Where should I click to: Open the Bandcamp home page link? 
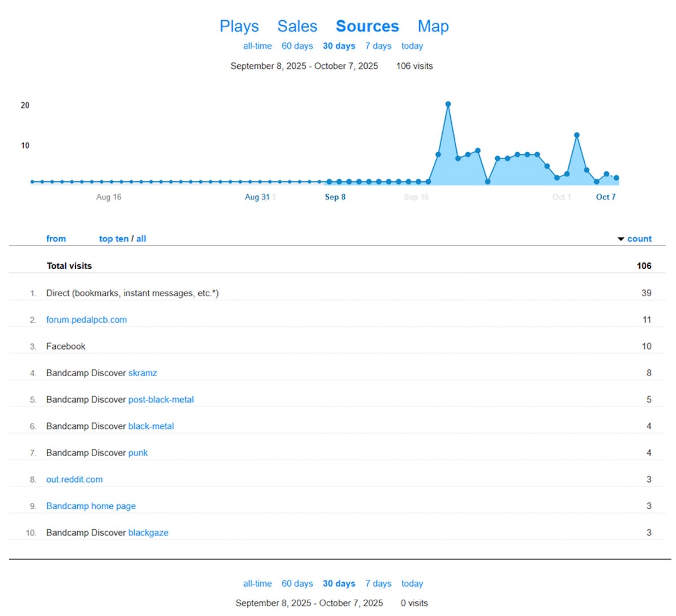[91, 506]
